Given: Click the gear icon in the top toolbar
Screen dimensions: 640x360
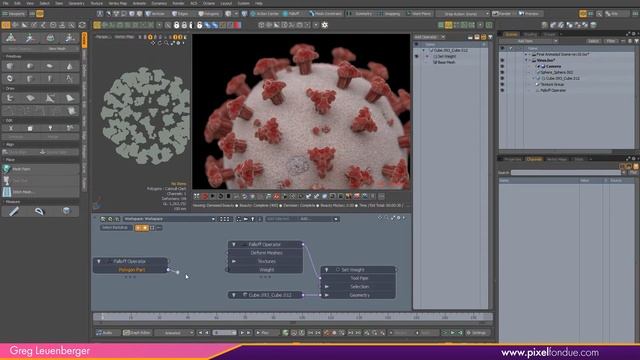Looking at the screenshot, I should (x=324, y=25).
